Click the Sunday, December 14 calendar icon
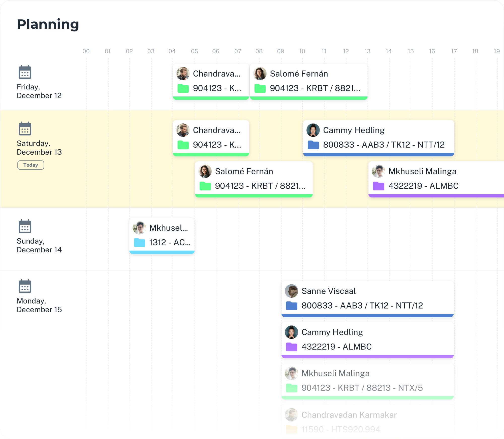This screenshot has width=504, height=439. (x=25, y=226)
